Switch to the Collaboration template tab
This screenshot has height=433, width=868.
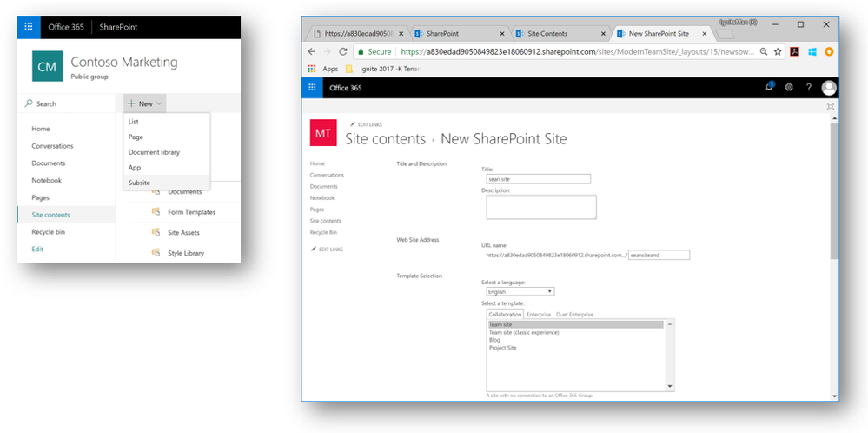point(505,315)
